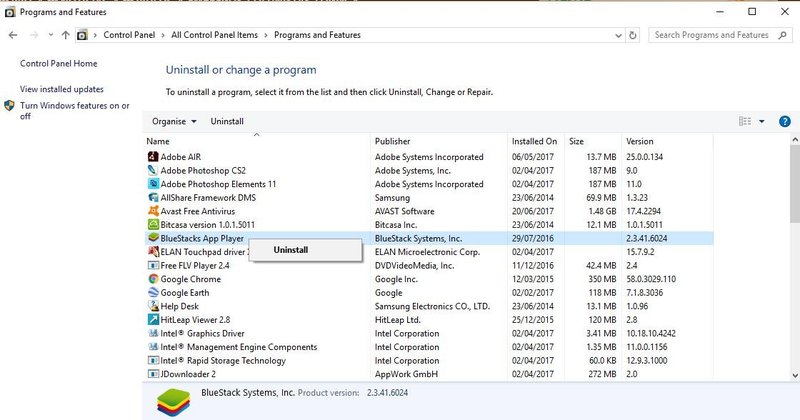Screen dimensions: 800x420
Task: Select the JDownloader 2 entry
Action: coord(188,374)
